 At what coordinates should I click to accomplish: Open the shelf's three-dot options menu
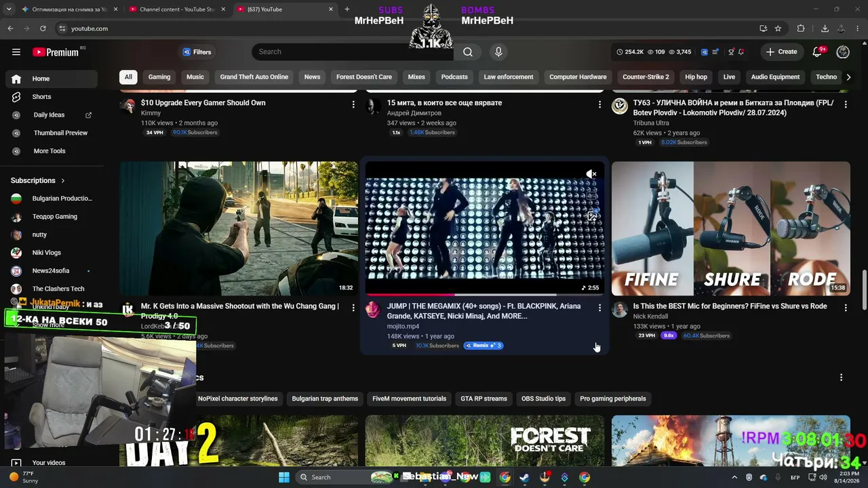[x=842, y=378]
